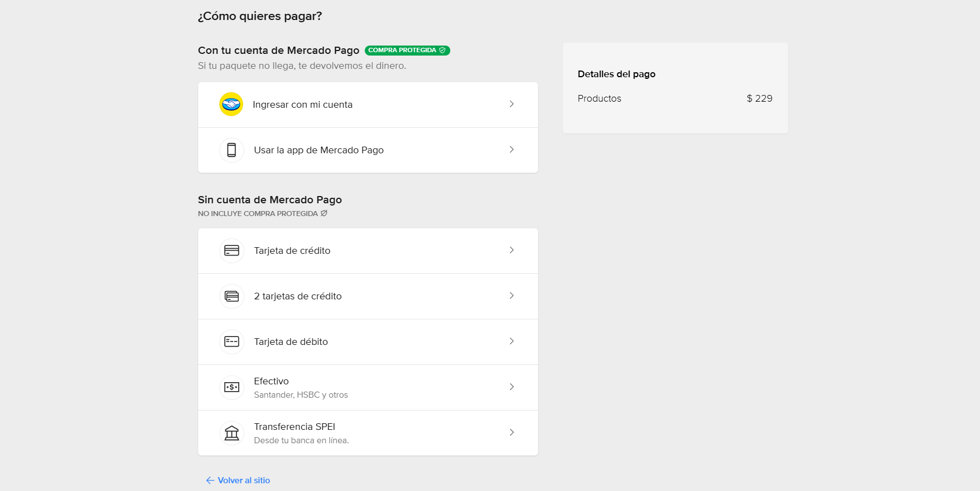980x491 pixels.
Task: Click the Productos $ 229 price row
Action: [675, 98]
